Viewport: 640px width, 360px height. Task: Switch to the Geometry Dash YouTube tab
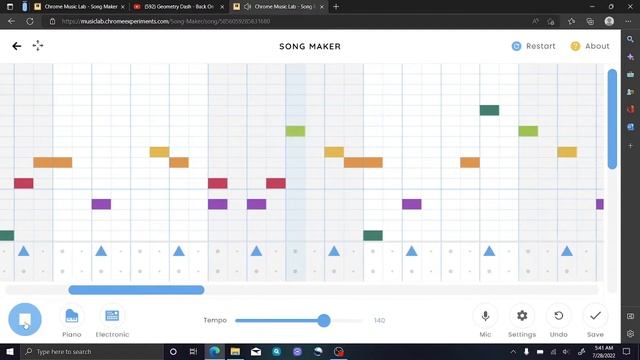178,7
